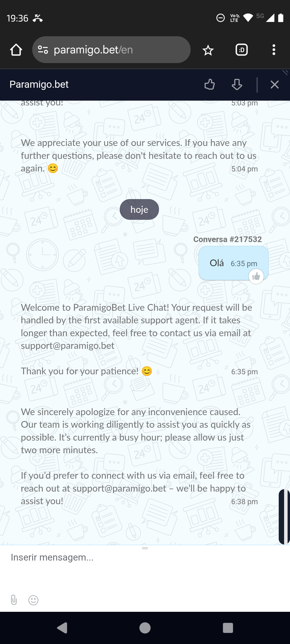Close the Paramigo.bet chat window
The image size is (290, 644).
pyautogui.click(x=274, y=85)
